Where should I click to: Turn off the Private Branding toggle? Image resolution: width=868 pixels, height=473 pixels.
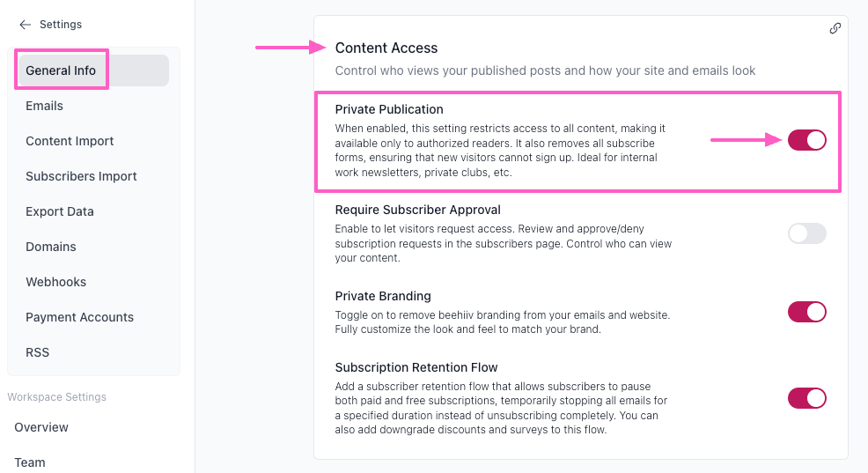coord(806,312)
